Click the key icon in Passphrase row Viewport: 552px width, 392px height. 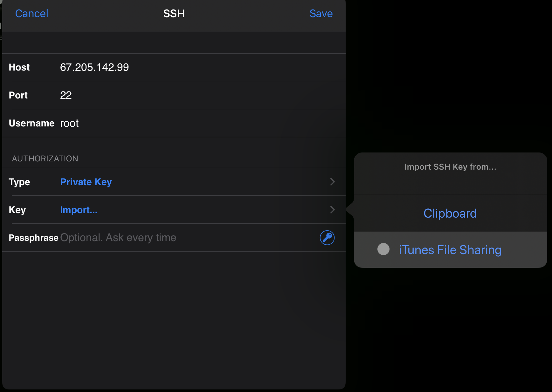[327, 238]
